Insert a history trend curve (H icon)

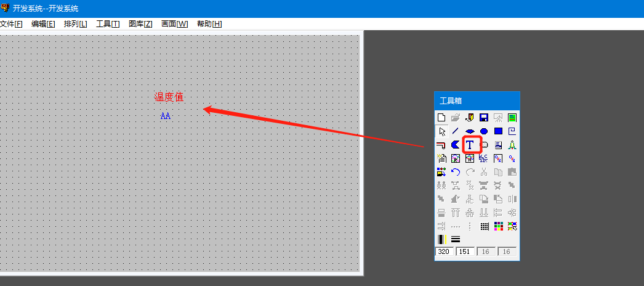[x=469, y=158]
